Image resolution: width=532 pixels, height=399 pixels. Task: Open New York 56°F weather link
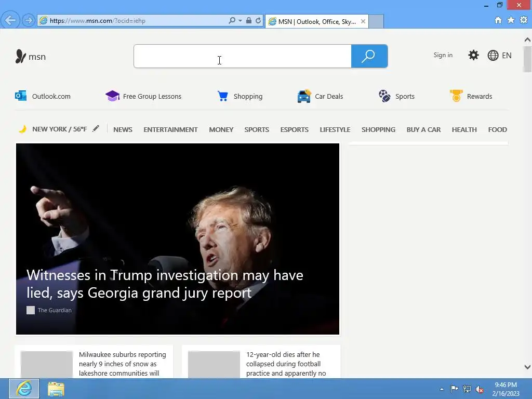(59, 129)
